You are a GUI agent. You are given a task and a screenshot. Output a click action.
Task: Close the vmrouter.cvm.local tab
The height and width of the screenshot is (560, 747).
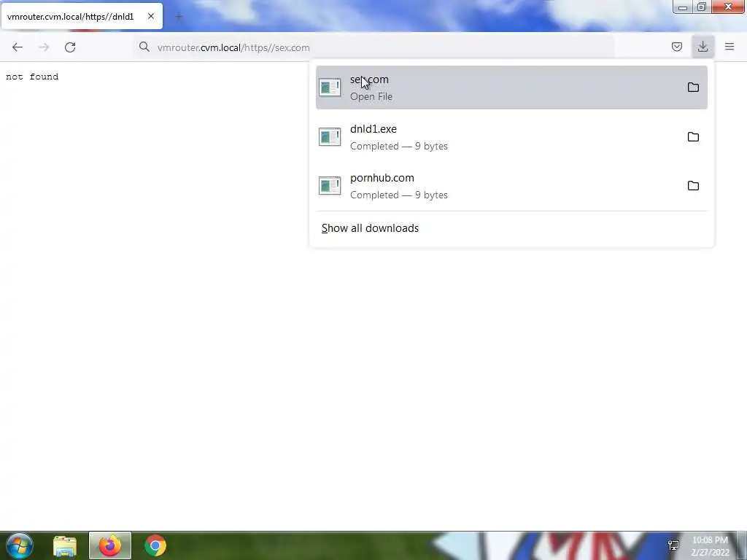coord(150,16)
